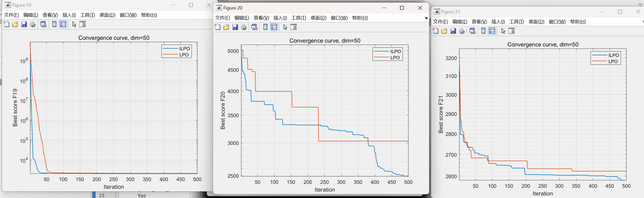
Task: Open 工具(T) menu in Figure 19
Action: pyautogui.click(x=88, y=15)
